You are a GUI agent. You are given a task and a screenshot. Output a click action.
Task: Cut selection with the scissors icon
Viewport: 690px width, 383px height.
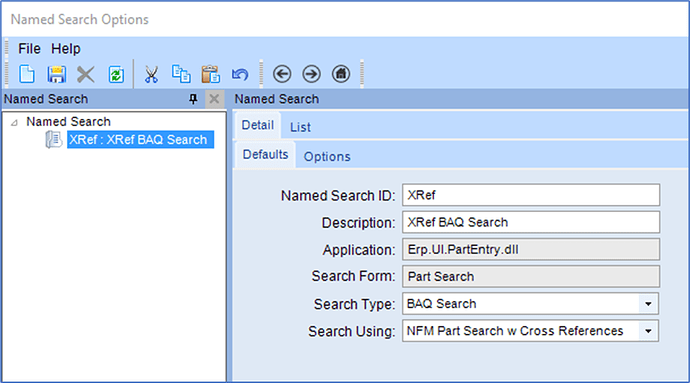[151, 74]
